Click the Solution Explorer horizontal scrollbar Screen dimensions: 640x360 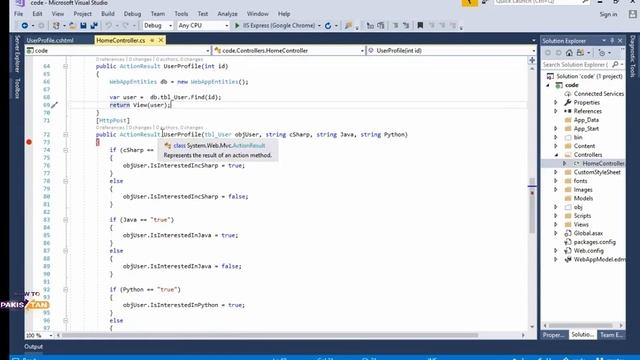click(x=580, y=325)
